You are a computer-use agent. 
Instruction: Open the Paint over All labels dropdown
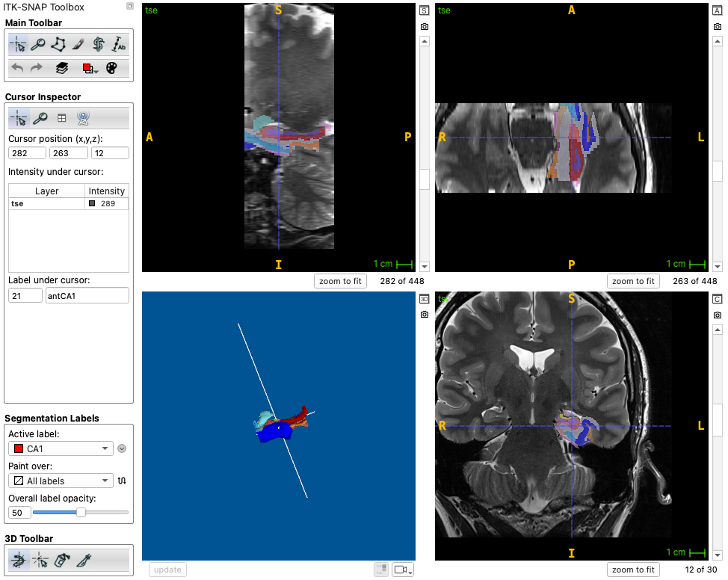[x=61, y=481]
